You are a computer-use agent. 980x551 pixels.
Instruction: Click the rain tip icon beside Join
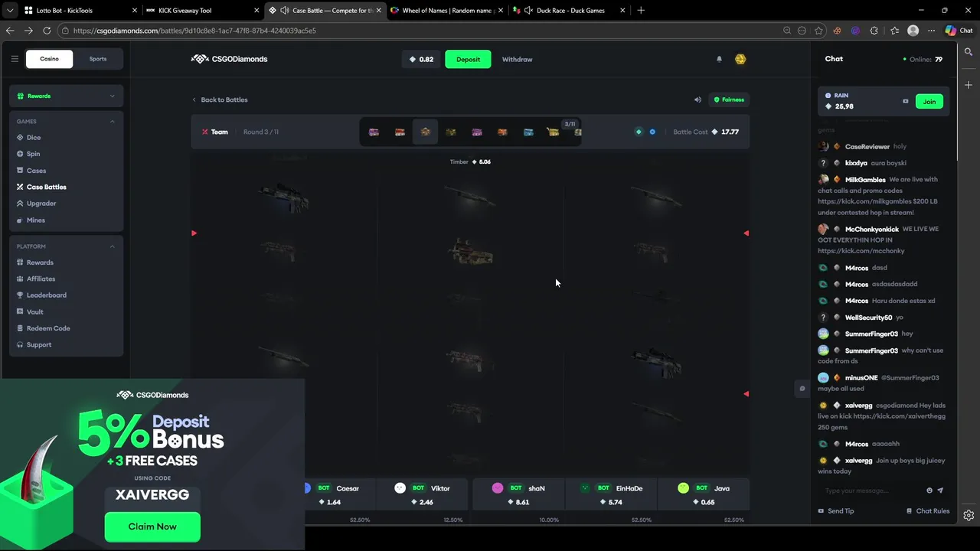click(x=906, y=101)
